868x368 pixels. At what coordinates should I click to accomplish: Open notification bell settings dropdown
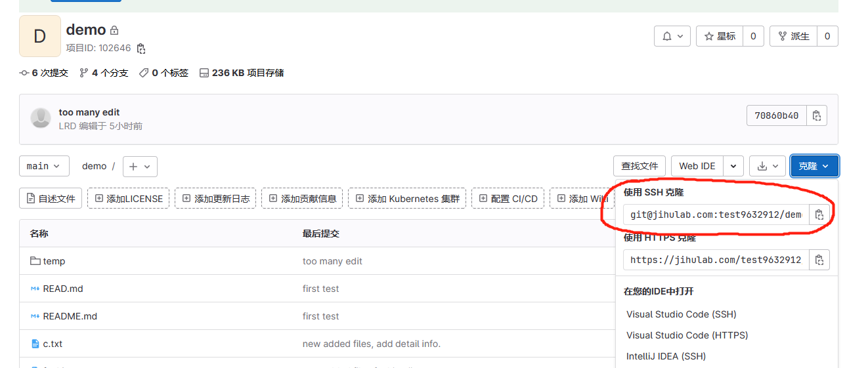pos(672,37)
